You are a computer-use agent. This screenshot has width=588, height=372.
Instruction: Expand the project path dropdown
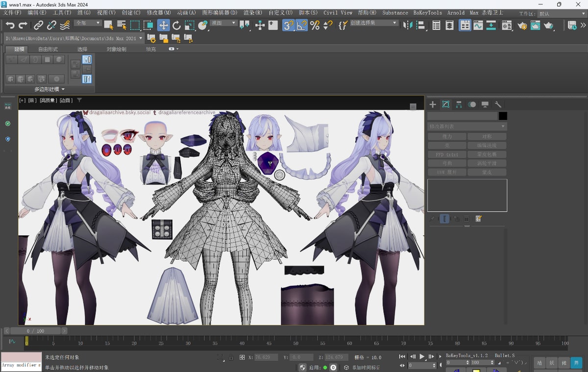[141, 38]
